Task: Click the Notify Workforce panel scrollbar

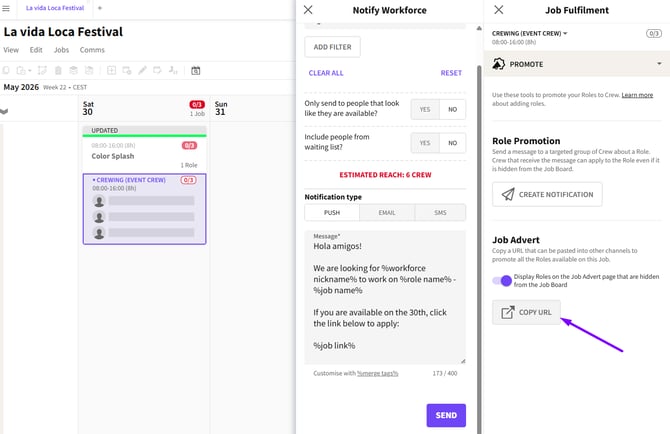Action: click(479, 248)
